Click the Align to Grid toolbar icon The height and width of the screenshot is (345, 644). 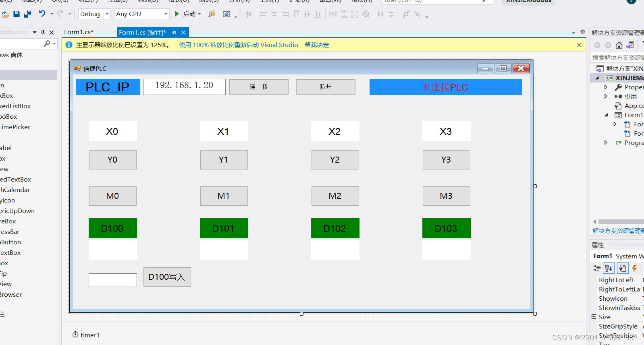[249, 14]
